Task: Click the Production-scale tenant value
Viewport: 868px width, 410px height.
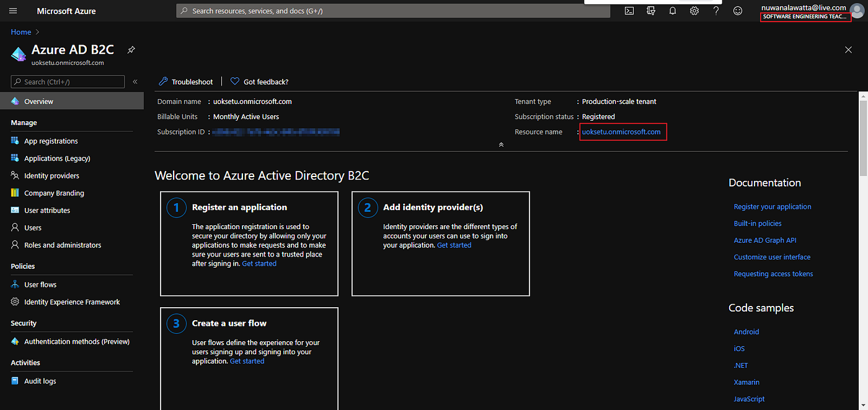Action: click(619, 102)
